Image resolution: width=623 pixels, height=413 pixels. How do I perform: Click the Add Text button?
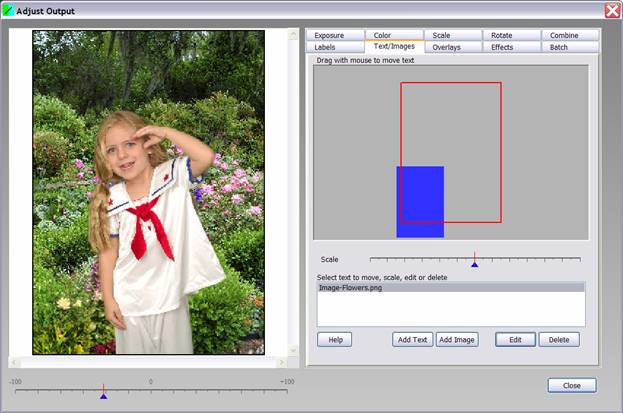[x=412, y=340]
